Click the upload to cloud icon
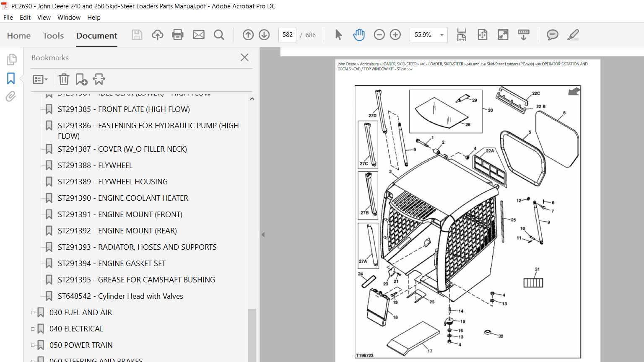 pyautogui.click(x=158, y=35)
